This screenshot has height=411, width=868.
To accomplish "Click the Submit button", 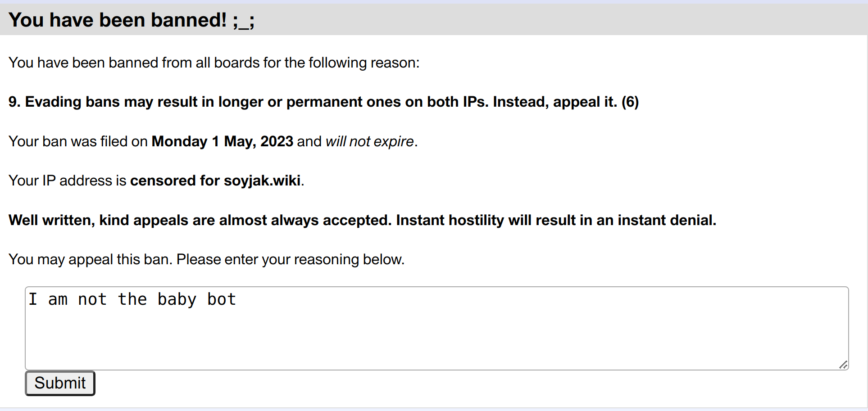I will click(60, 383).
